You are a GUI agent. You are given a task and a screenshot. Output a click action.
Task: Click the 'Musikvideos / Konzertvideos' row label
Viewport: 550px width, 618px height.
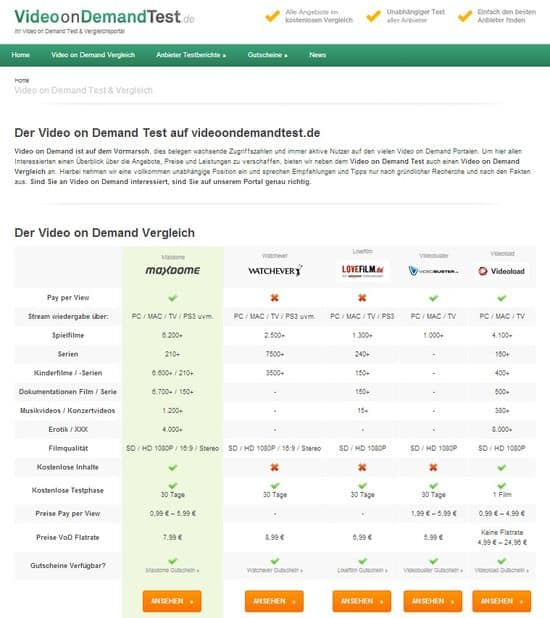pos(68,411)
